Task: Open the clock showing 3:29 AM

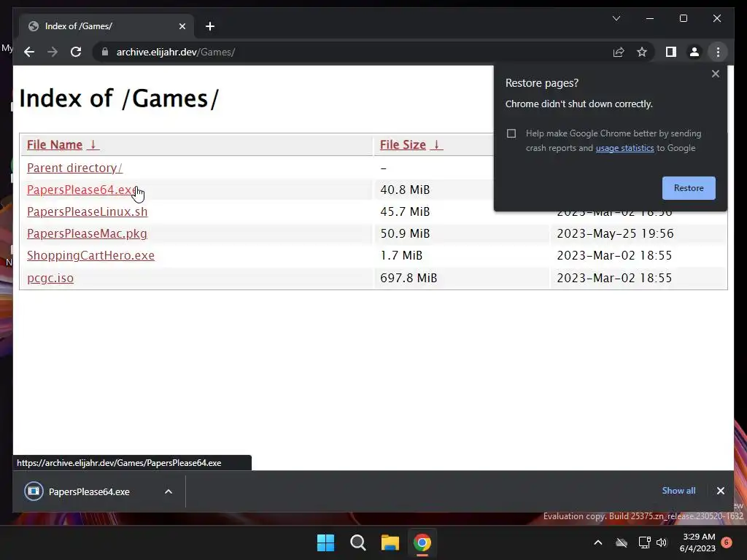Action: pos(697,542)
